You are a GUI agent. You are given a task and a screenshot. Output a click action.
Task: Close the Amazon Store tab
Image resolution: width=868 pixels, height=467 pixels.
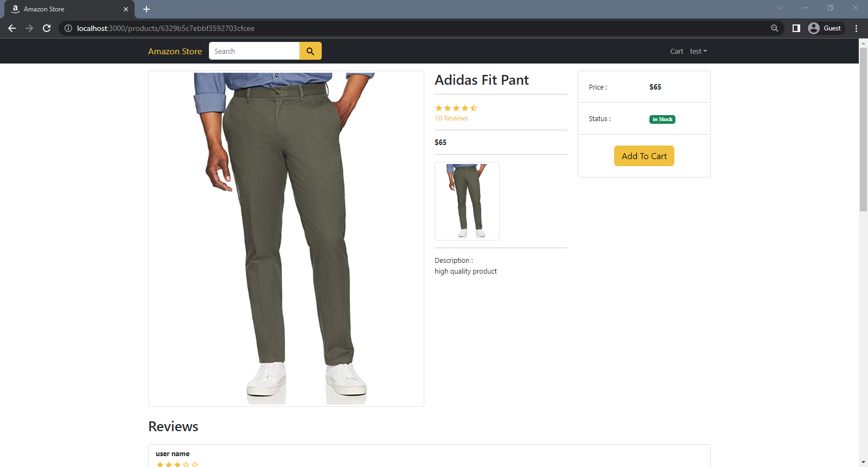pos(126,9)
